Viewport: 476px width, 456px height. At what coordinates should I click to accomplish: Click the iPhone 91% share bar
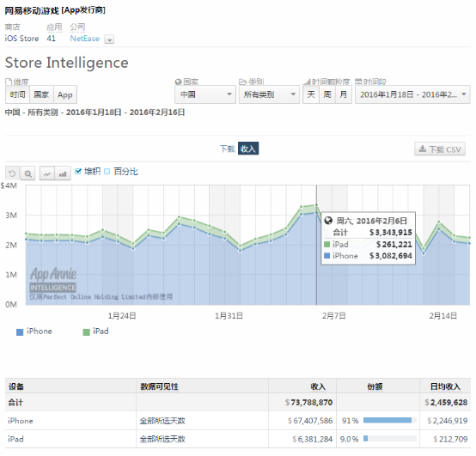[x=390, y=421]
